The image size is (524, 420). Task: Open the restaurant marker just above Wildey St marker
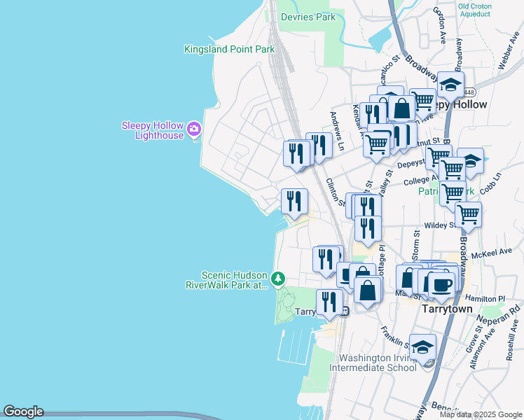(368, 206)
